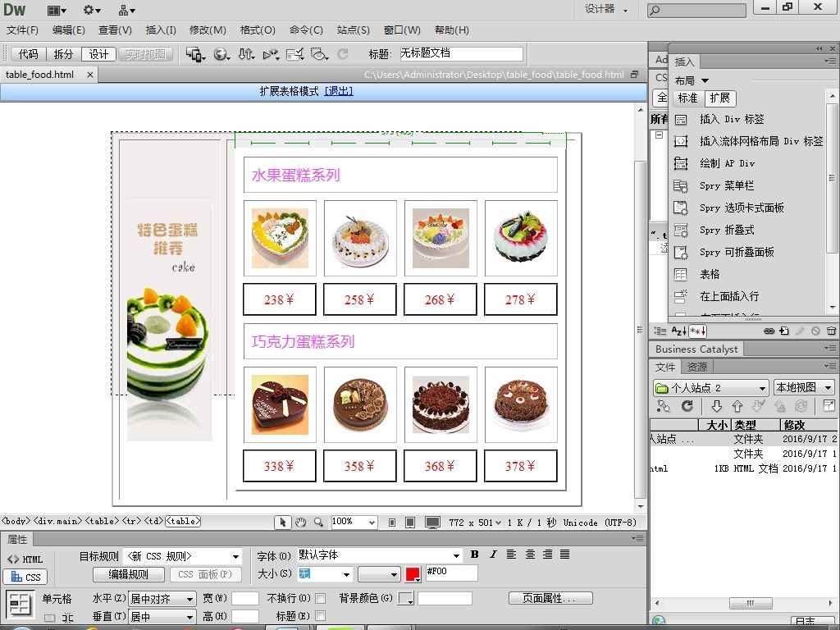The height and width of the screenshot is (630, 840).
Task: Click the align left icon
Action: pos(512,555)
